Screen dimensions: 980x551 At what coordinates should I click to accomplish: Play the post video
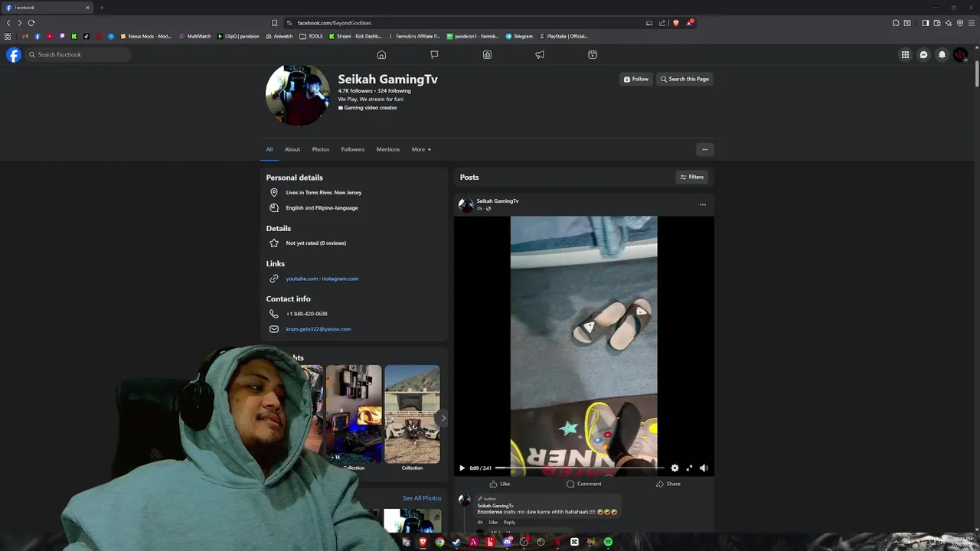[x=462, y=468]
